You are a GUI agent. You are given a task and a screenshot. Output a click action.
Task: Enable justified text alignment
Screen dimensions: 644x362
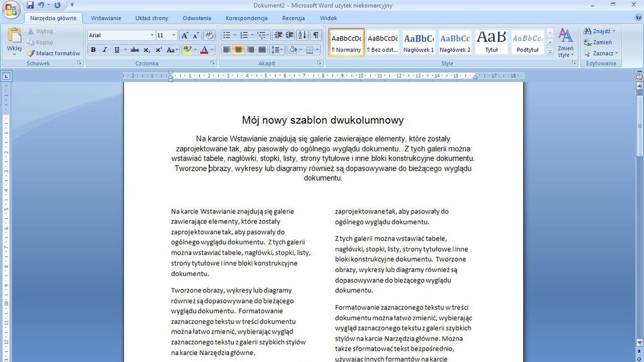pos(262,49)
